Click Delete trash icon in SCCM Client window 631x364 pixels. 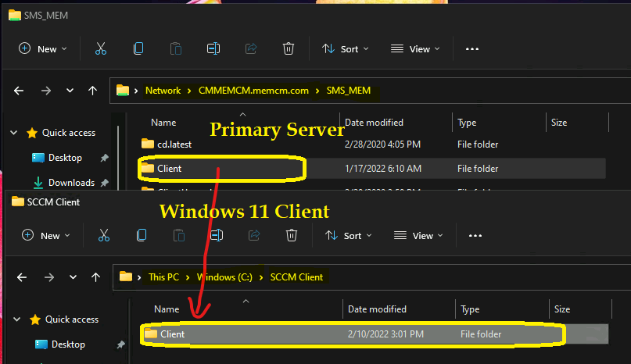292,235
